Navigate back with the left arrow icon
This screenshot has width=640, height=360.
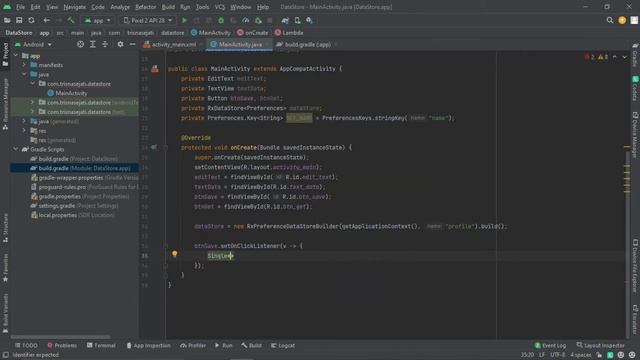tap(47, 20)
